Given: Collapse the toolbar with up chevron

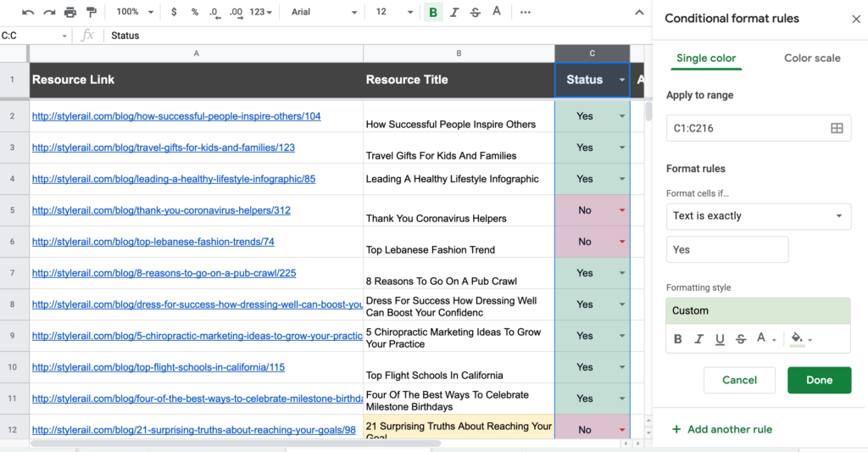Looking at the screenshot, I should pos(639,12).
